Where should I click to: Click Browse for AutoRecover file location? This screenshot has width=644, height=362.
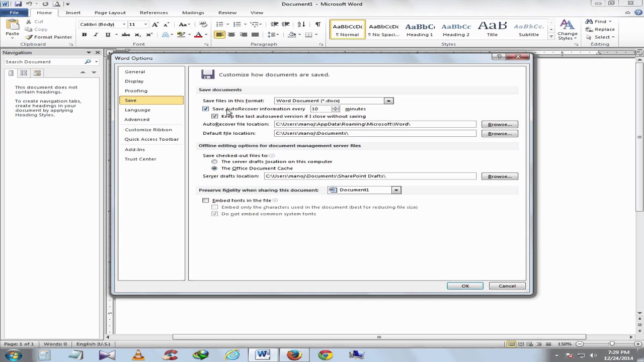[500, 124]
